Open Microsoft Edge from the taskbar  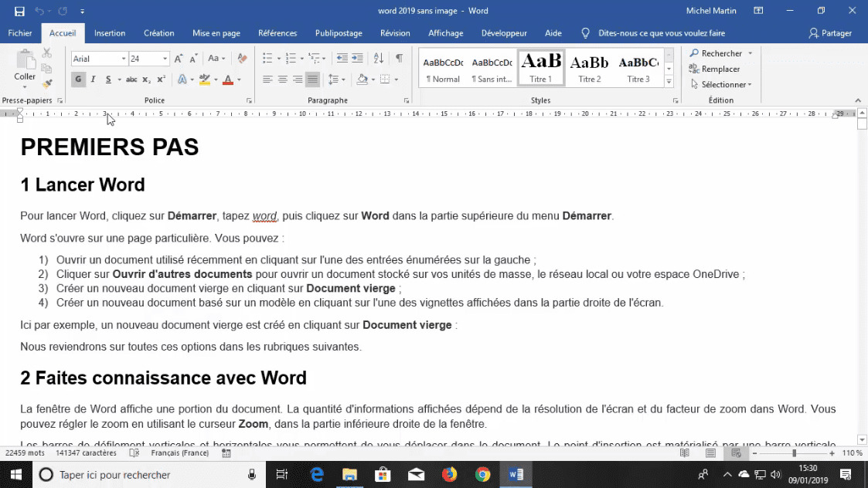click(317, 475)
